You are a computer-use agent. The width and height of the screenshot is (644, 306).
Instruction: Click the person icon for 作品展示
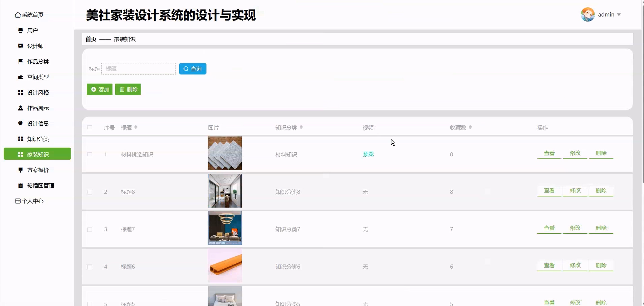tap(20, 108)
